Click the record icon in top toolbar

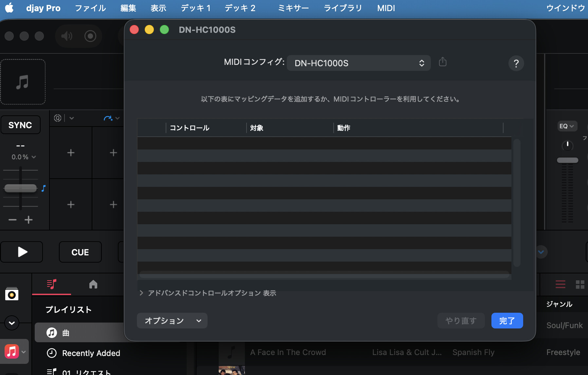90,36
